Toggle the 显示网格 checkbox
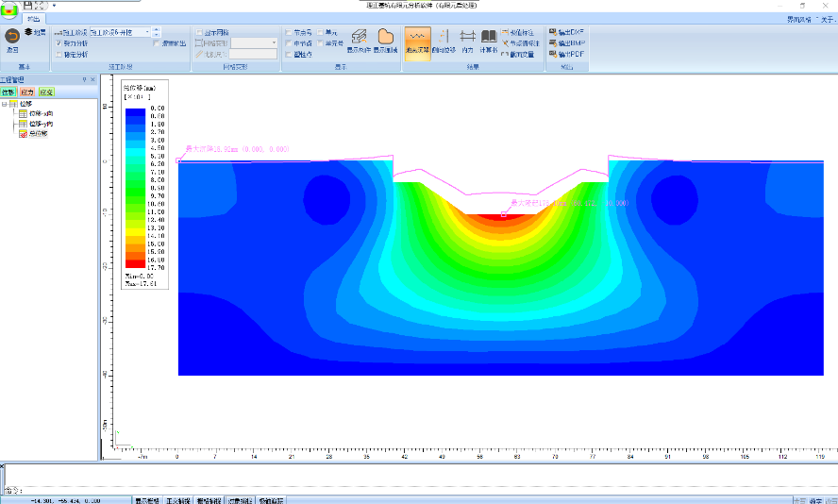The image size is (838, 504). click(x=200, y=32)
